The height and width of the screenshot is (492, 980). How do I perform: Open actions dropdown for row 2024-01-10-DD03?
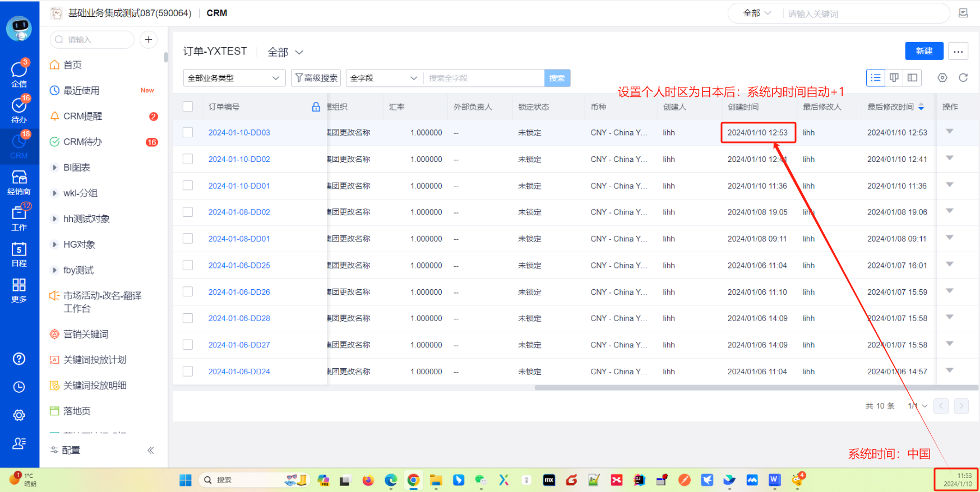point(950,132)
